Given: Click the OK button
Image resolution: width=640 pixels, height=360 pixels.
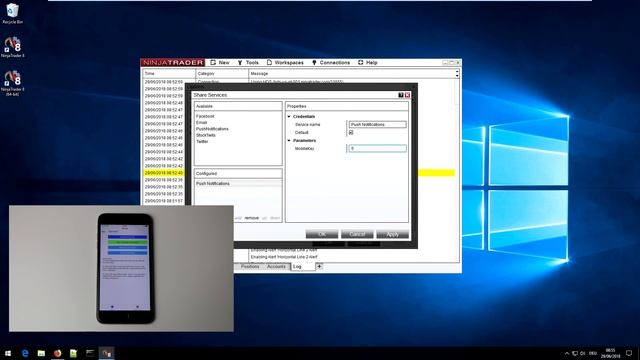Looking at the screenshot, I should (x=322, y=234).
